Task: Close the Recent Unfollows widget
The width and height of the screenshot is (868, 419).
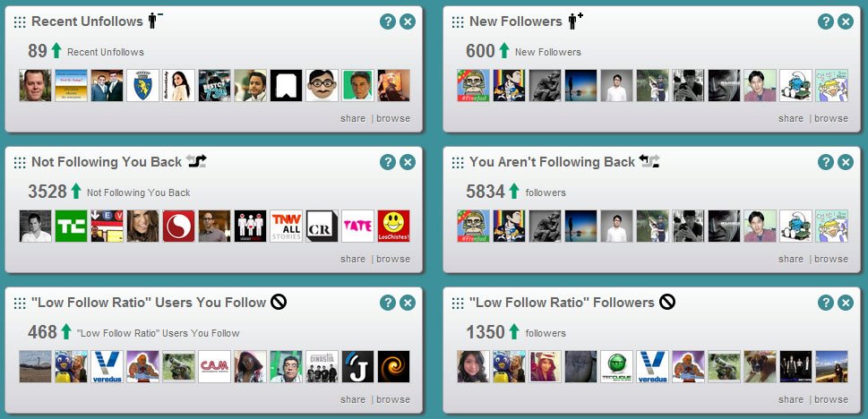Action: pos(408,21)
